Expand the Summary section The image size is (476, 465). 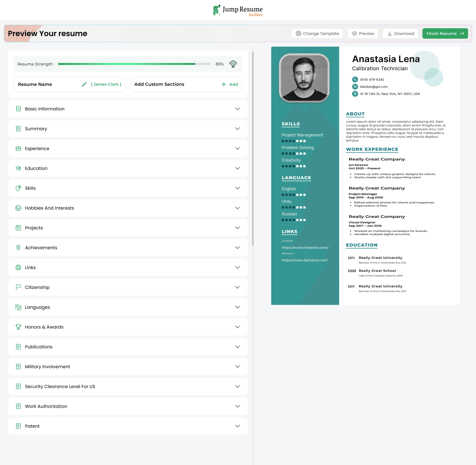tap(237, 129)
